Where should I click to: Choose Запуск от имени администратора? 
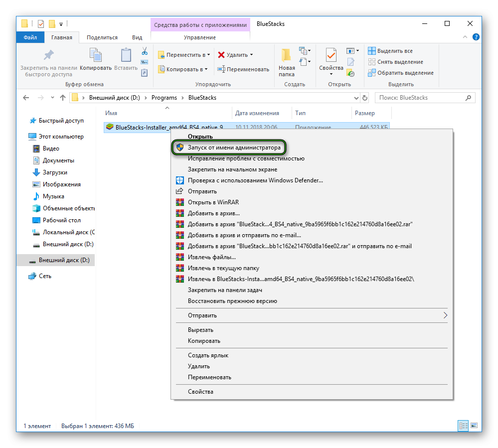pyautogui.click(x=229, y=148)
